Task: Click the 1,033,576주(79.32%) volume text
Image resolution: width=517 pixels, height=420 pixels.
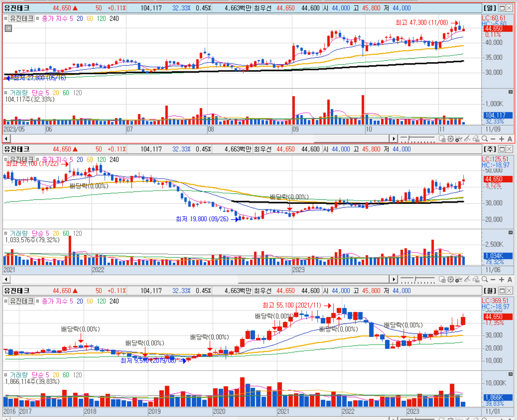Action: tap(32, 240)
